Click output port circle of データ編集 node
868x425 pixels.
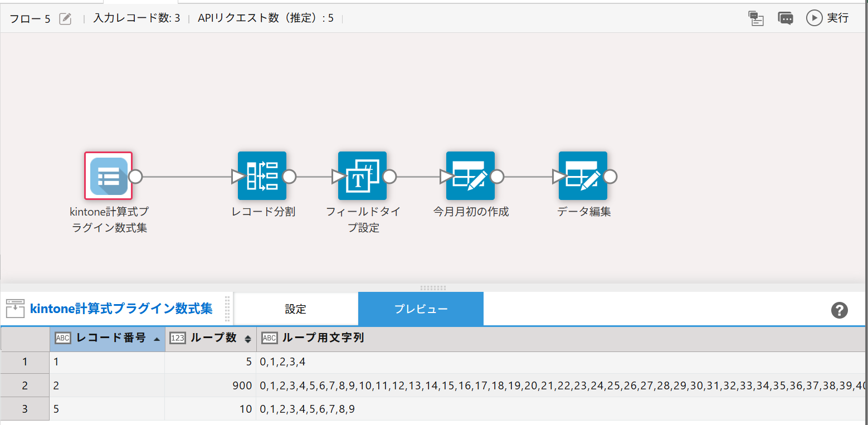coord(611,177)
